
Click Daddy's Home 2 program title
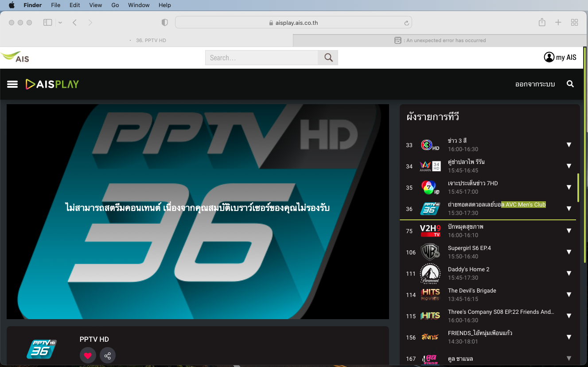(x=469, y=269)
